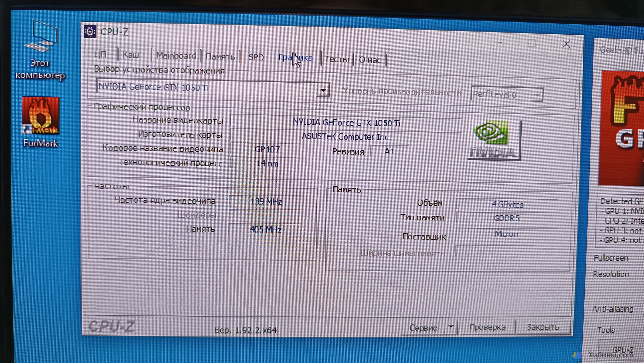Click the GPU 4 line in FurMark
Viewport: 644px width, 363px height.
[x=622, y=240]
